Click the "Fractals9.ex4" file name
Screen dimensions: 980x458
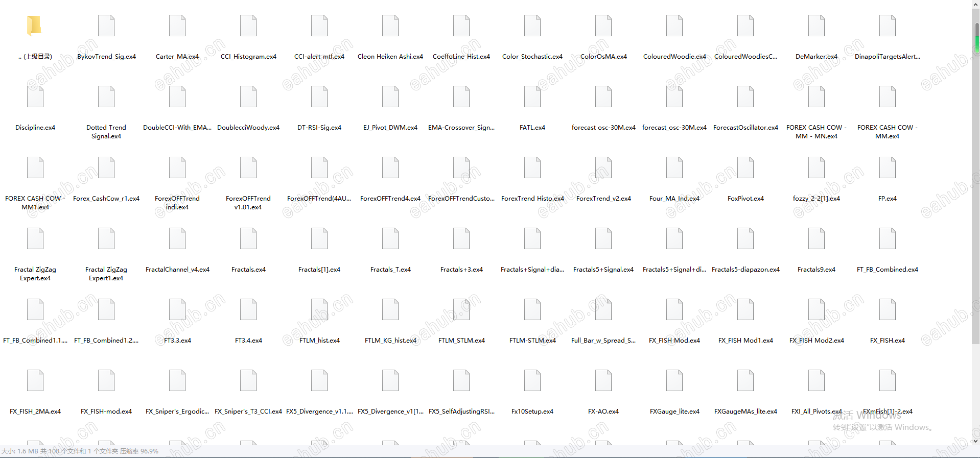click(816, 270)
